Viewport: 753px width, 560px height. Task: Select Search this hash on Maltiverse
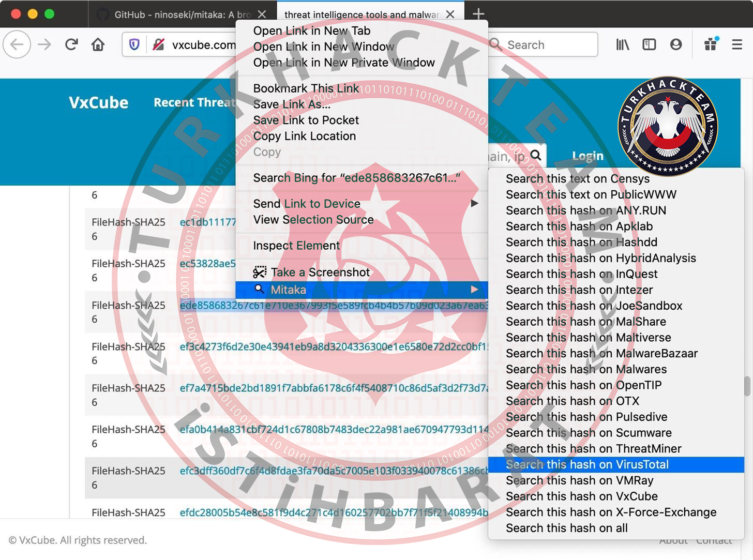616,338
